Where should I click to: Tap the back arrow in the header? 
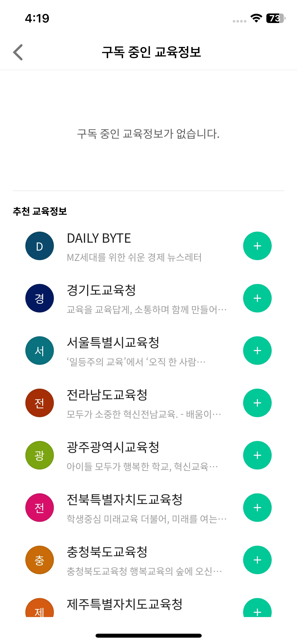18,52
